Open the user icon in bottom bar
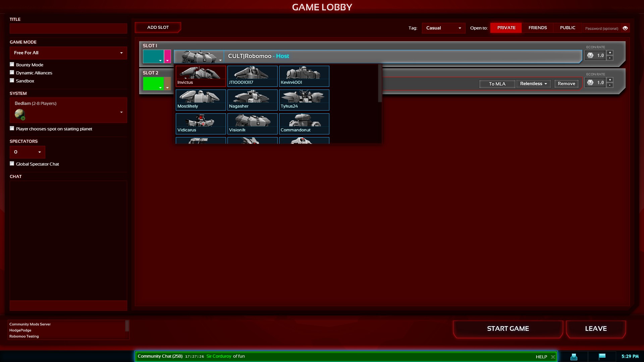Image resolution: width=644 pixels, height=362 pixels. point(574,357)
